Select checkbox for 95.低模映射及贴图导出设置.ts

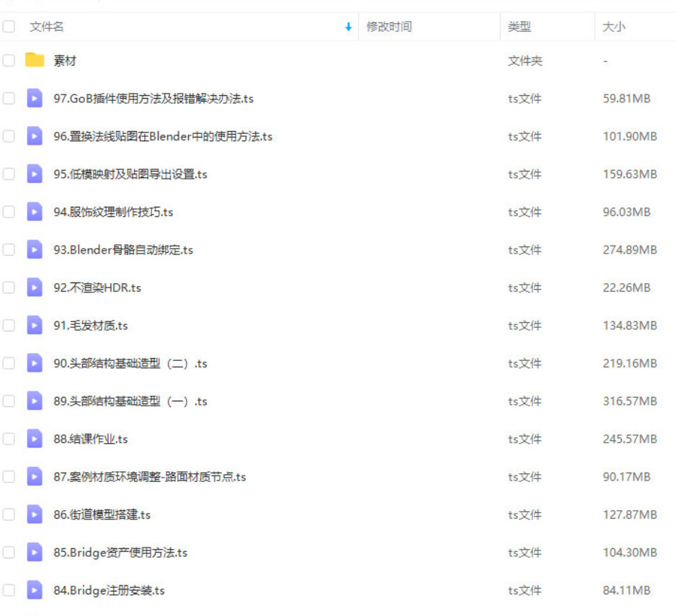coord(9,174)
